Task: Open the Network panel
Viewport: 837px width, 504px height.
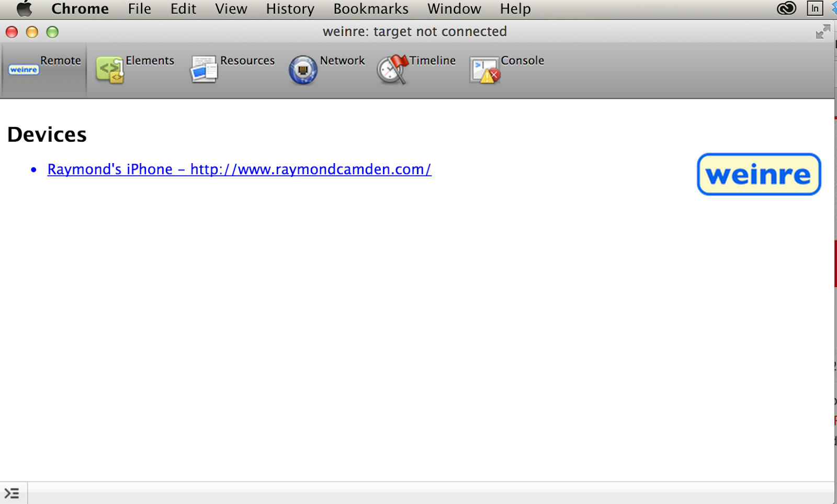Action: tap(326, 70)
